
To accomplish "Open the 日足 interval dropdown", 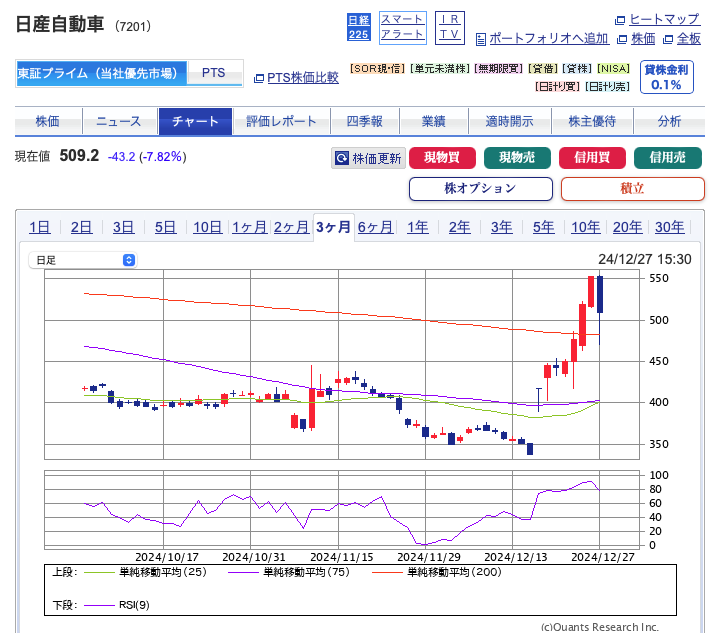I will click(x=83, y=260).
